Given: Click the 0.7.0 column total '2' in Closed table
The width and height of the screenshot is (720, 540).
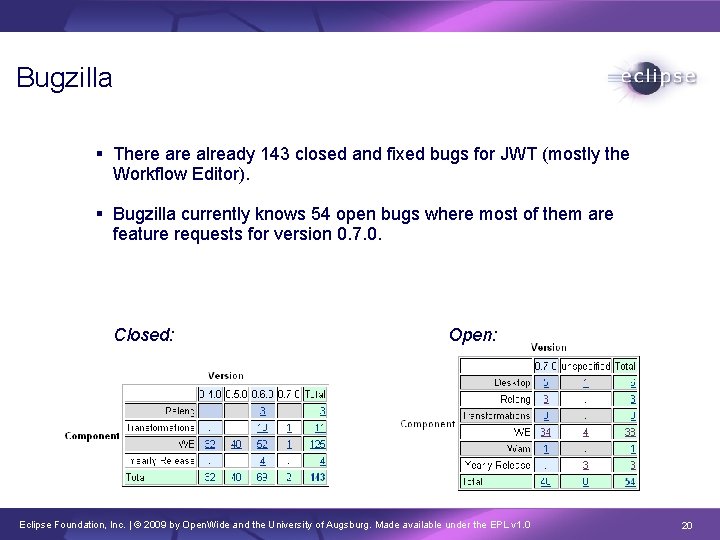Looking at the screenshot, I should pyautogui.click(x=289, y=477).
